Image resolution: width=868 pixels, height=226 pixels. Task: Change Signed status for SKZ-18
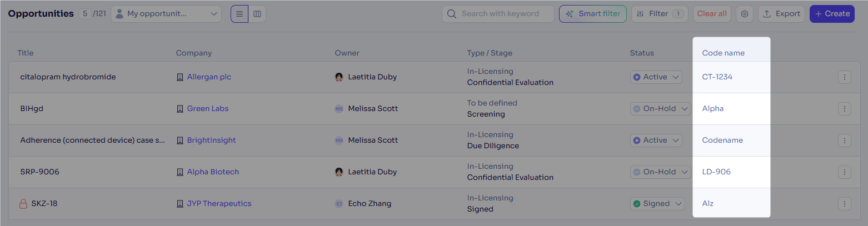tap(657, 204)
